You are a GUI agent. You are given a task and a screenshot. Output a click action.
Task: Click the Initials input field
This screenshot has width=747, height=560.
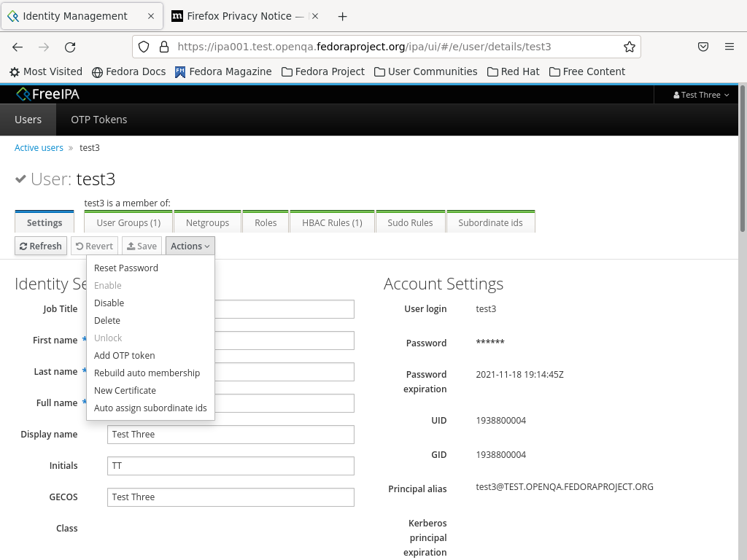pos(231,466)
